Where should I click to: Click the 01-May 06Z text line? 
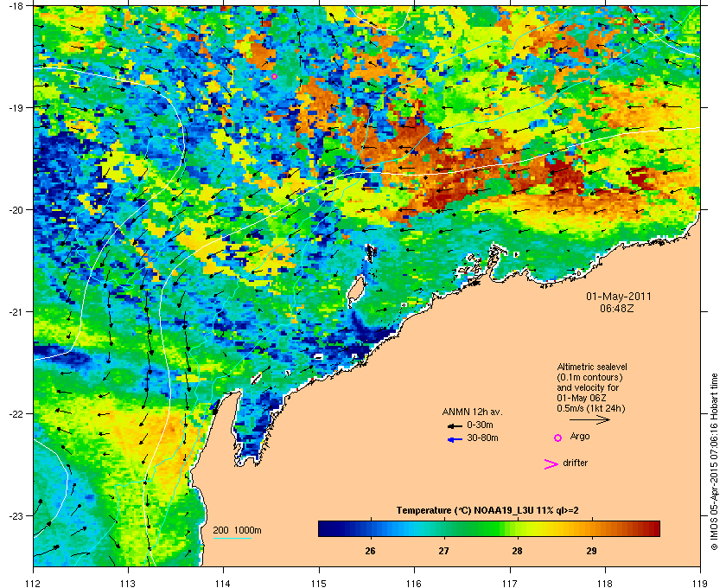(x=582, y=398)
